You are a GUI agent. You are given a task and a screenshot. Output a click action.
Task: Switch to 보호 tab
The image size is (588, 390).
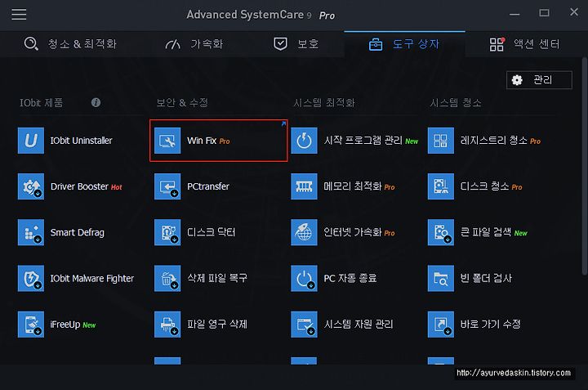coord(296,44)
